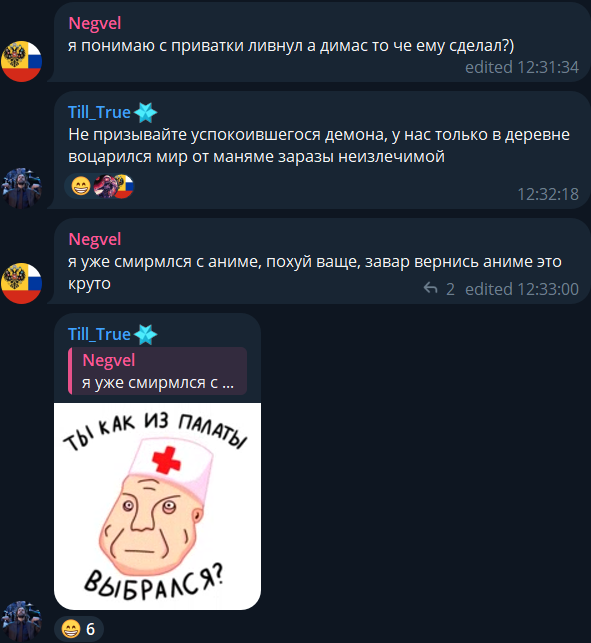Jump to quoted Negvel message in reply

click(157, 371)
